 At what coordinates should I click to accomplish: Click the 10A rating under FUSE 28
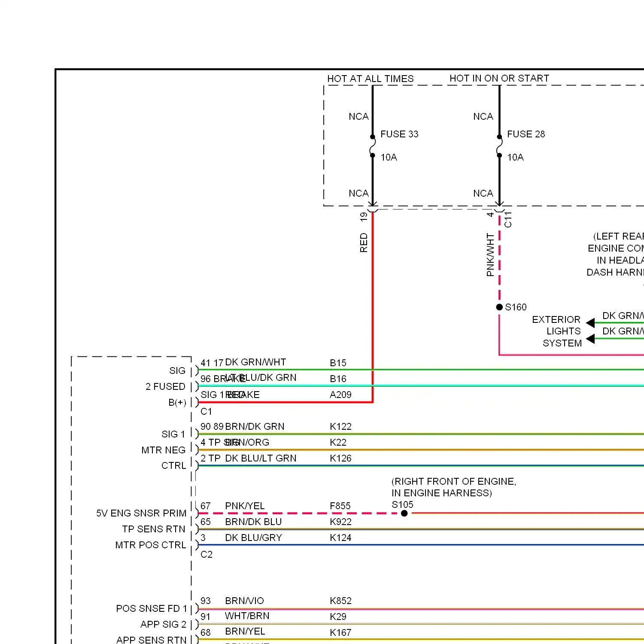515,157
